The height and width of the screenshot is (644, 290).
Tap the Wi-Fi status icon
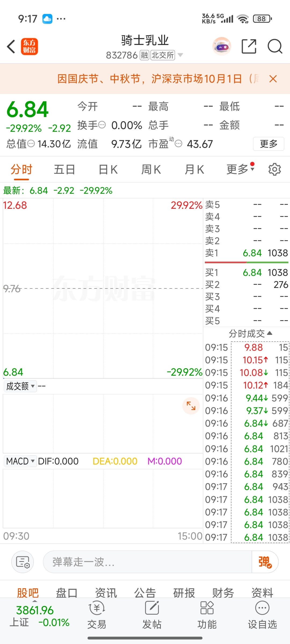(243, 19)
